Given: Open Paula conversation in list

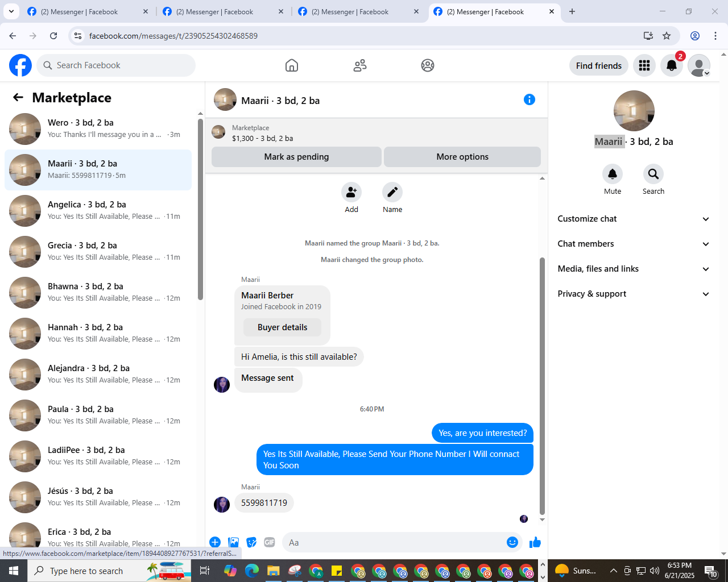Looking at the screenshot, I should point(98,415).
